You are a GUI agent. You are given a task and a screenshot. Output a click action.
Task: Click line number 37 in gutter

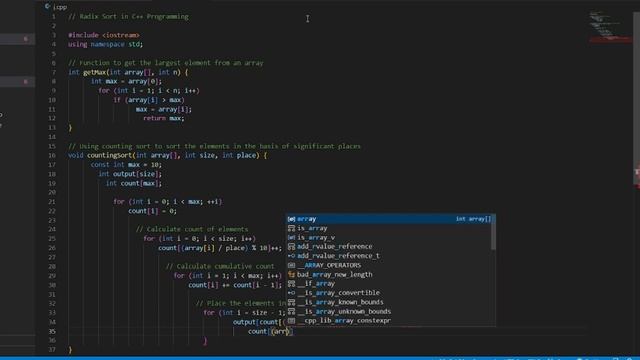(x=52, y=350)
